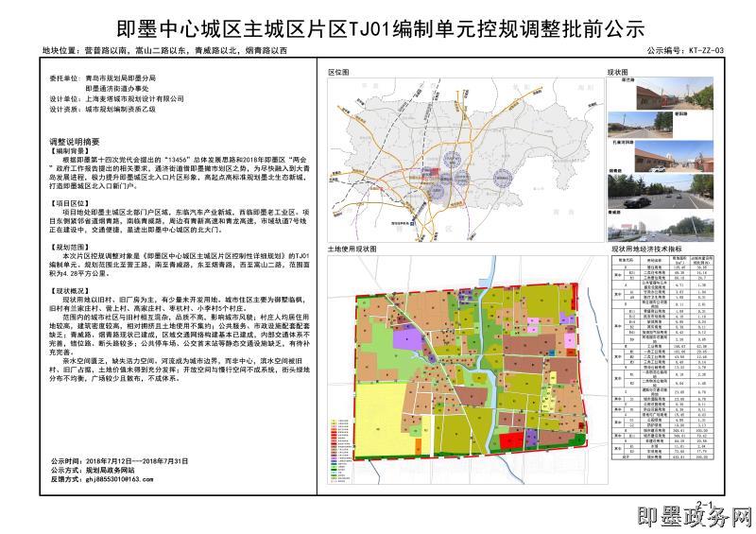Click the notice number 公示编号：KT-ZZ-03
The image size is (756, 534).
pyautogui.click(x=685, y=50)
